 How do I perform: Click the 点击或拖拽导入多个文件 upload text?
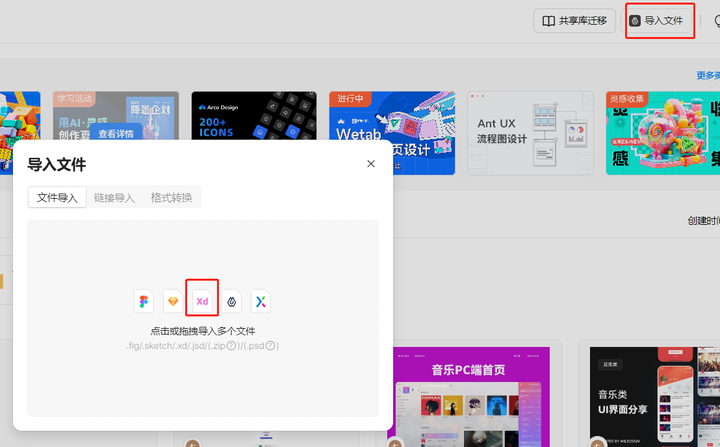click(202, 331)
